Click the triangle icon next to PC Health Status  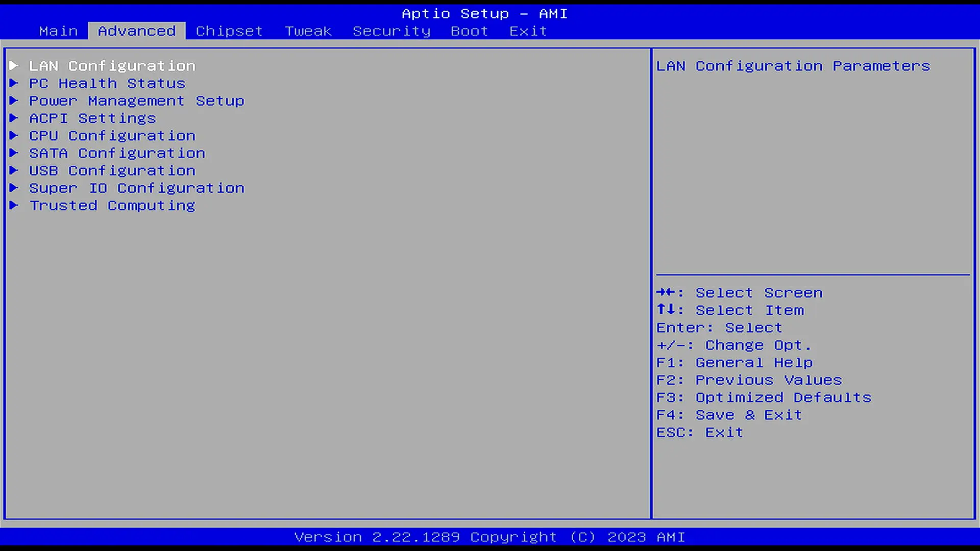14,83
